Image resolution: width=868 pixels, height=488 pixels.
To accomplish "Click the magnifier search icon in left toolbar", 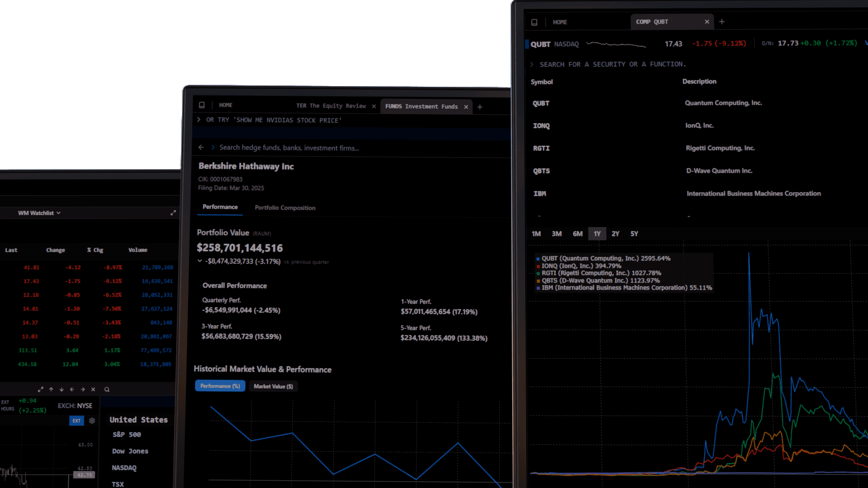I will tap(107, 389).
